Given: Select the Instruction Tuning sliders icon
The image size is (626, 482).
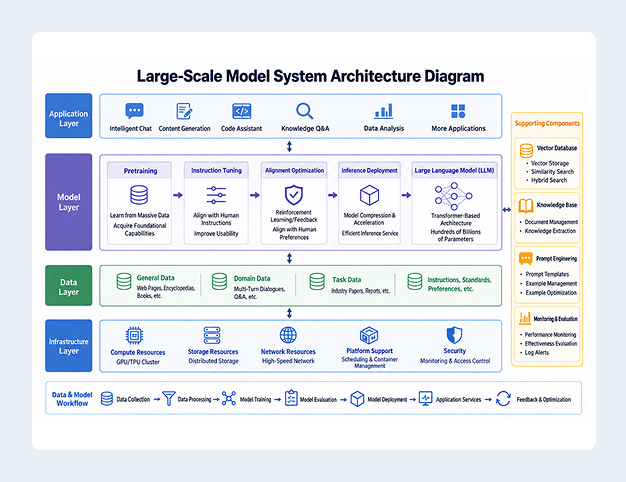Looking at the screenshot, I should pos(216,195).
